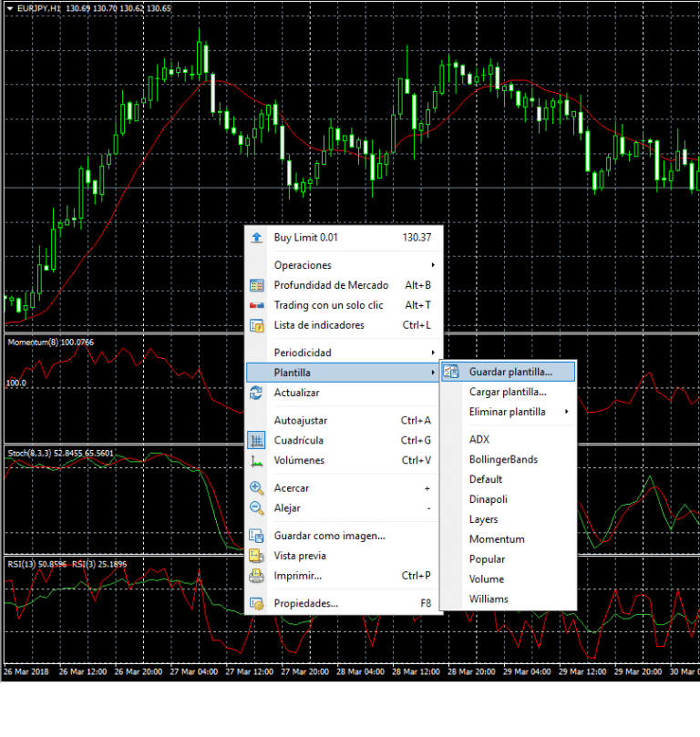The image size is (700, 737).
Task: Toggle Cuadrícula grid display
Action: coord(344,441)
